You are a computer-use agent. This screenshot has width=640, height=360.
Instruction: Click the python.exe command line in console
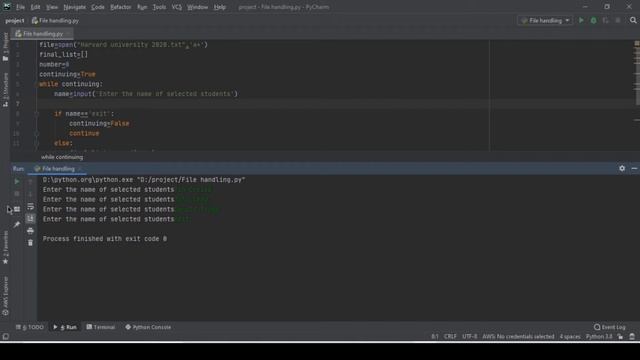pyautogui.click(x=144, y=180)
